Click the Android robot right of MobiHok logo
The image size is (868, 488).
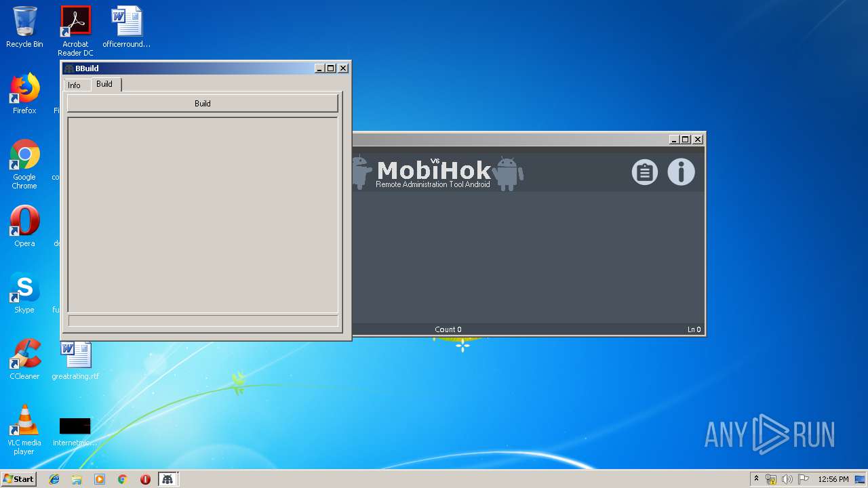click(x=507, y=174)
